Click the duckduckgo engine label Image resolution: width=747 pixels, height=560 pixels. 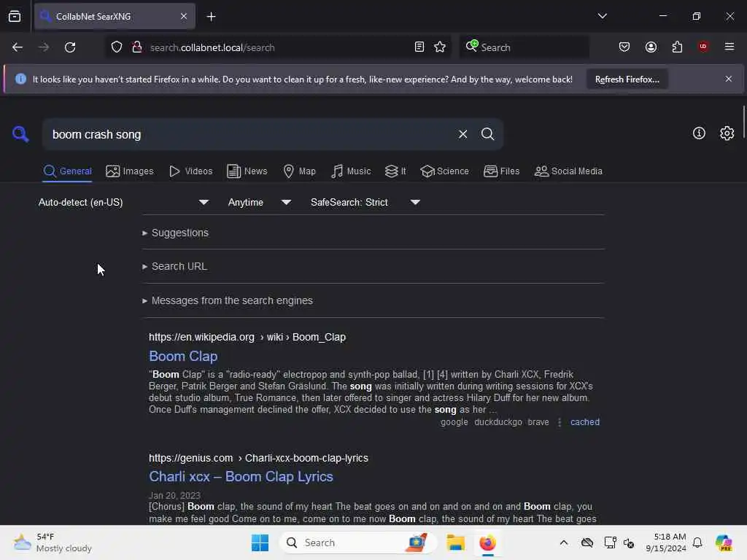(x=498, y=422)
